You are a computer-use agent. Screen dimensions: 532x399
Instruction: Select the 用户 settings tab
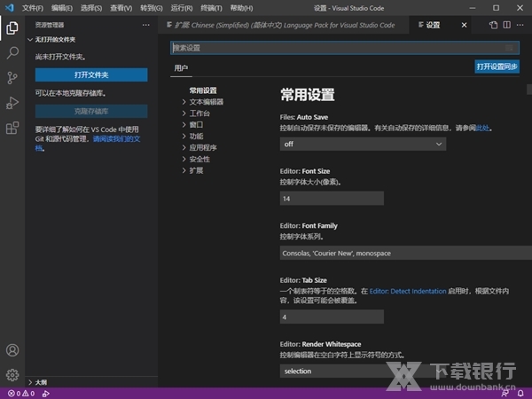tap(181, 68)
